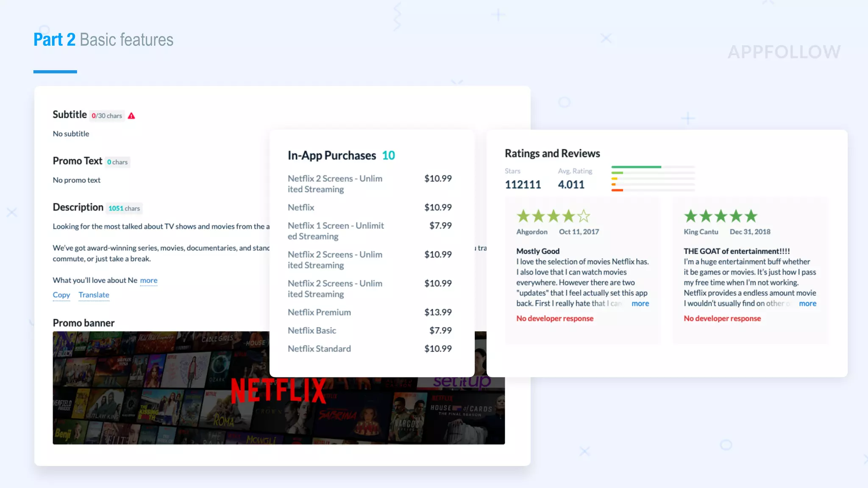Click No developer response under Ahgordon review
868x488 pixels.
coord(554,319)
